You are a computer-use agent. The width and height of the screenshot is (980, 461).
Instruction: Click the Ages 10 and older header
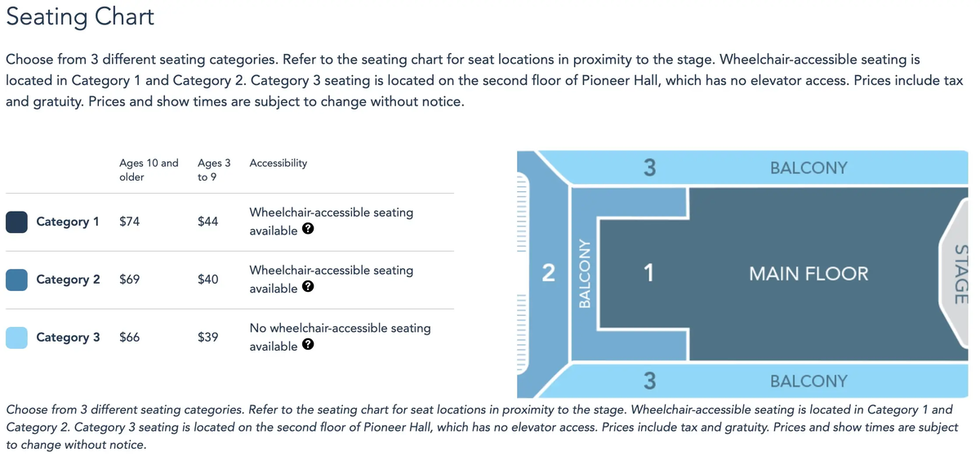click(x=149, y=169)
